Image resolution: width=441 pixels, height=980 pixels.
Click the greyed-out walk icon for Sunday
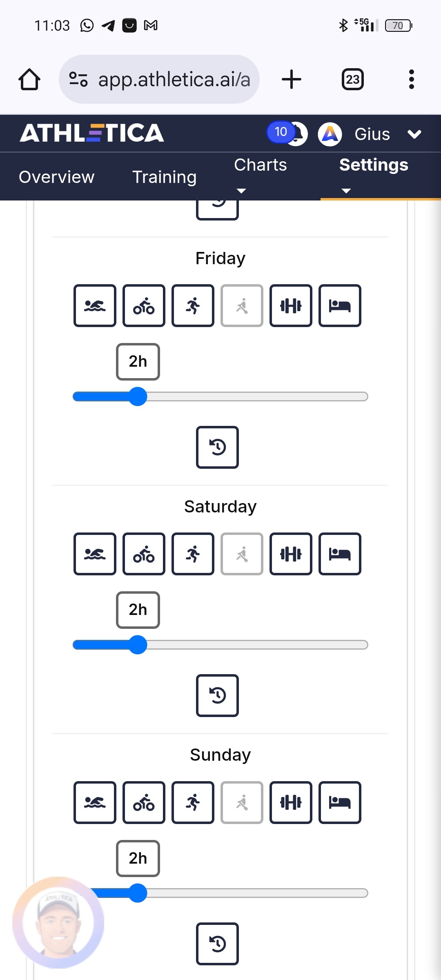point(242,802)
